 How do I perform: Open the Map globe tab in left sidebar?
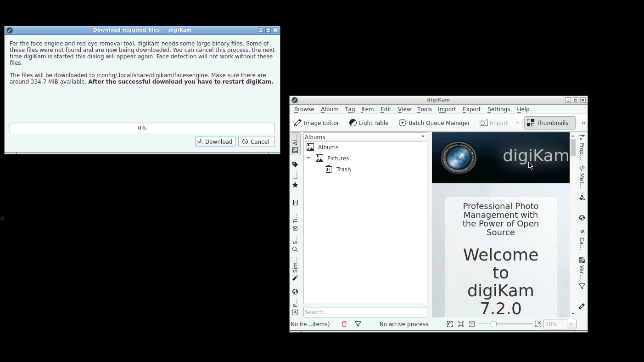[295, 292]
